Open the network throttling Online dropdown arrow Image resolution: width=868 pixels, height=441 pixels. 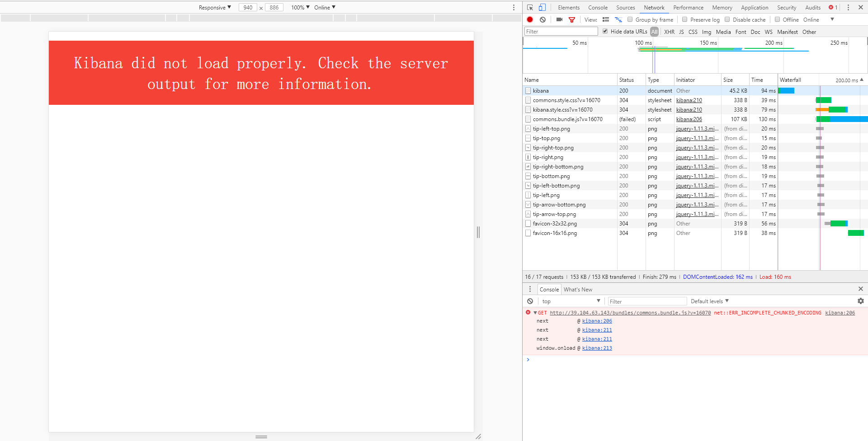point(832,19)
